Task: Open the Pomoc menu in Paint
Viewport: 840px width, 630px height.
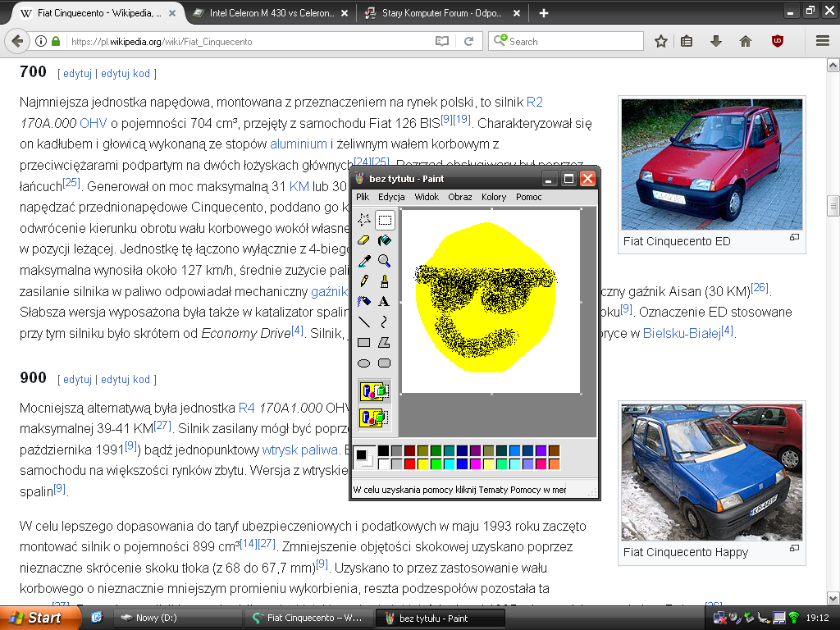Action: pyautogui.click(x=529, y=197)
